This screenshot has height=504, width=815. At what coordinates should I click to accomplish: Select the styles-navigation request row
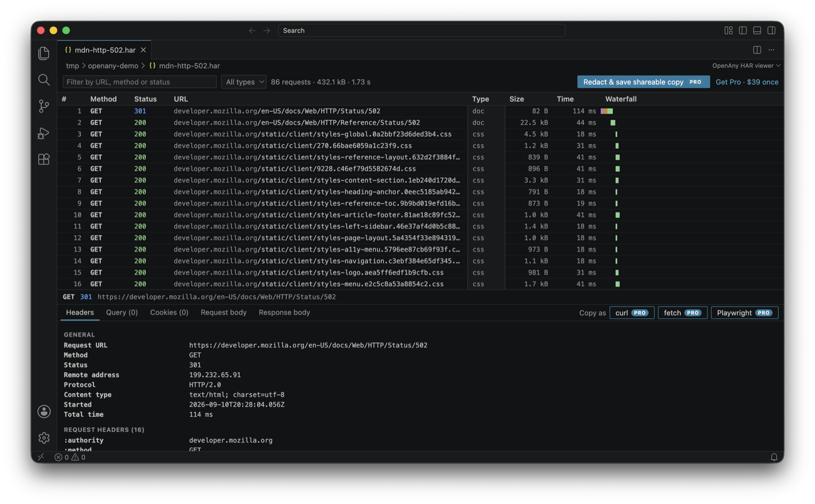[x=420, y=261]
